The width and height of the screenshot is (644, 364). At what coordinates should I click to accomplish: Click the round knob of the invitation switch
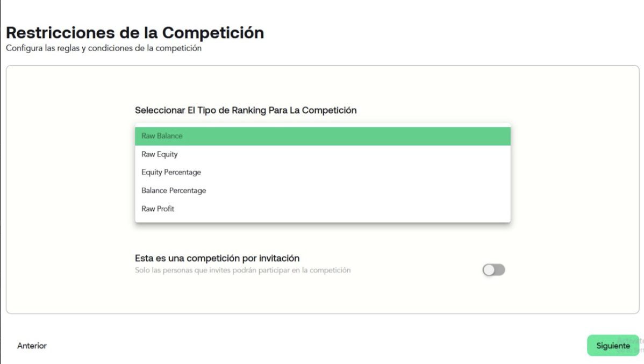point(489,270)
